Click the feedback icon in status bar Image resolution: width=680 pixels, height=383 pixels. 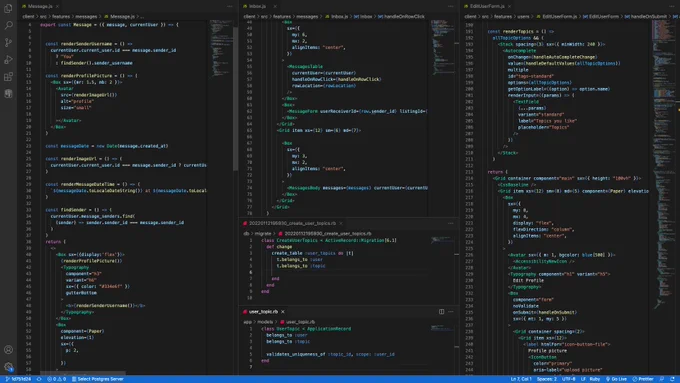tap(662, 379)
